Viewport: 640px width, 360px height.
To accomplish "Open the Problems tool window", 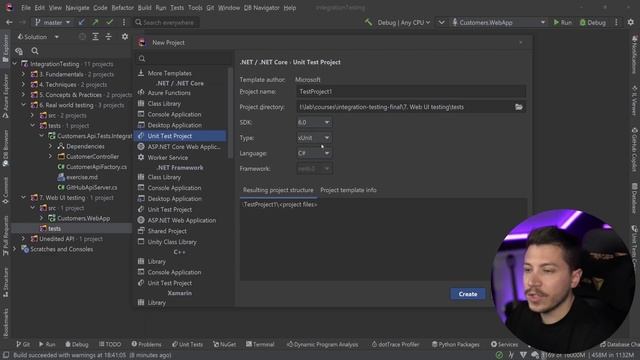I will (147, 344).
